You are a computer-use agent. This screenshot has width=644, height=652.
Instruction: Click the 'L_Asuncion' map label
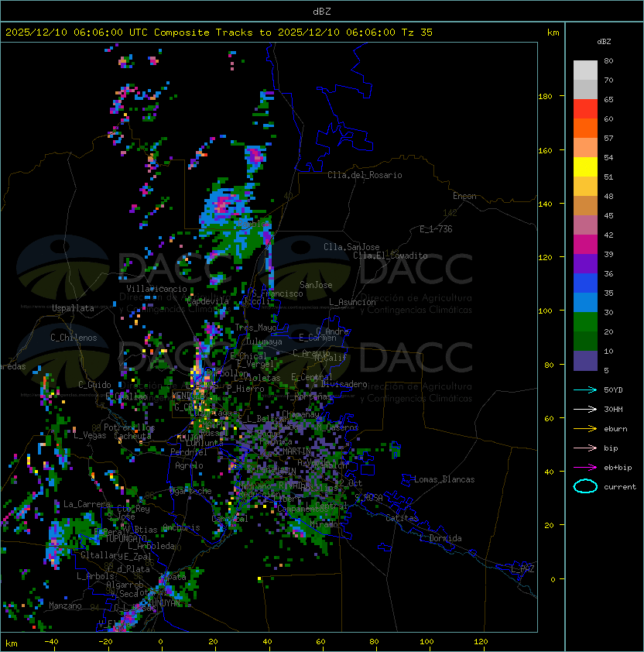[352, 302]
